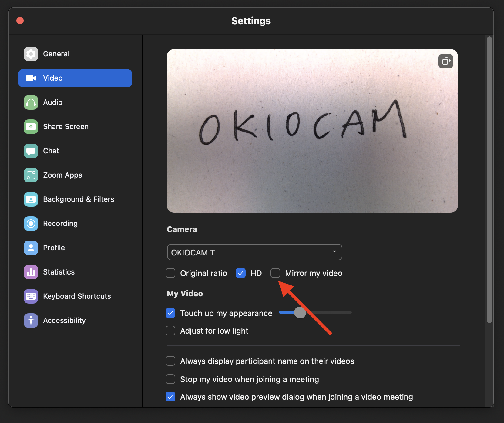
Task: Open Background & Filters section
Action: point(75,199)
